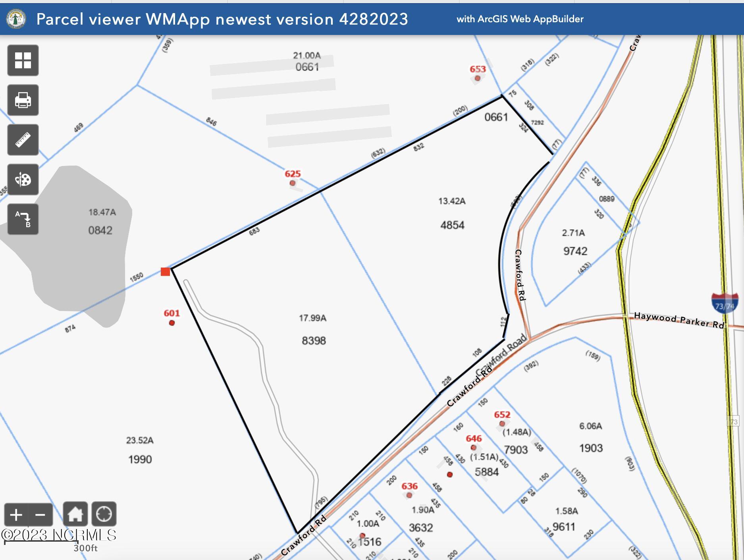Zoom out with the minus button
This screenshot has height=560, width=744.
click(40, 515)
